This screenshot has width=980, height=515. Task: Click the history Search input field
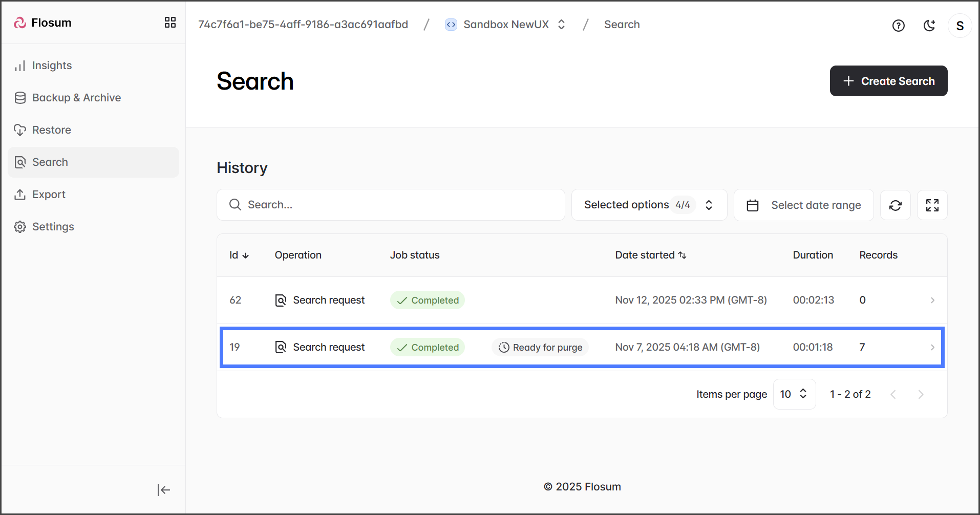391,205
